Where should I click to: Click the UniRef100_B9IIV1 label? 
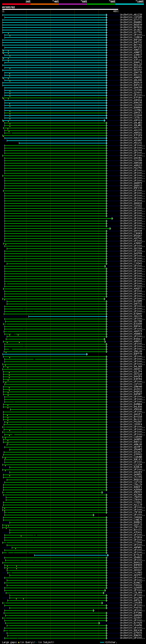click(x=131, y=75)
